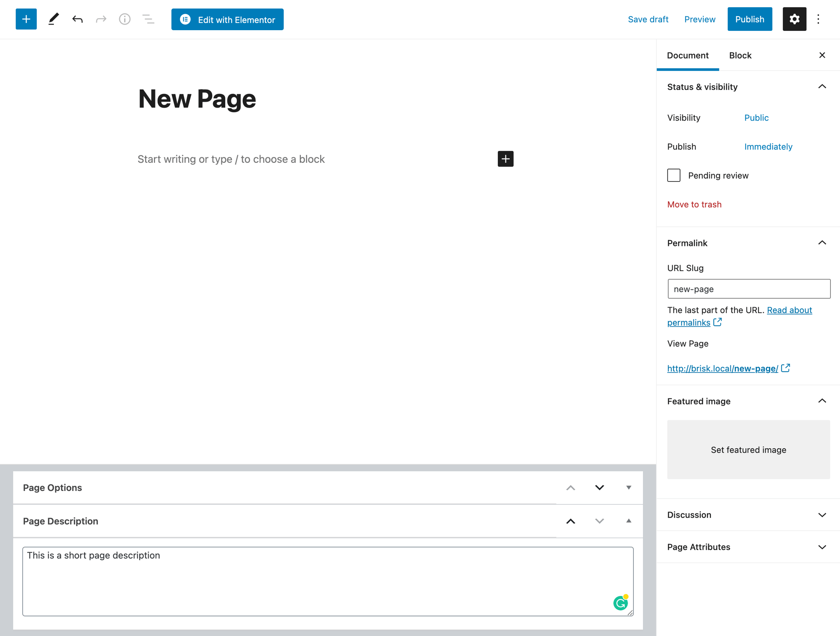The height and width of the screenshot is (636, 840).
Task: Click the black add block button
Action: pyautogui.click(x=505, y=159)
